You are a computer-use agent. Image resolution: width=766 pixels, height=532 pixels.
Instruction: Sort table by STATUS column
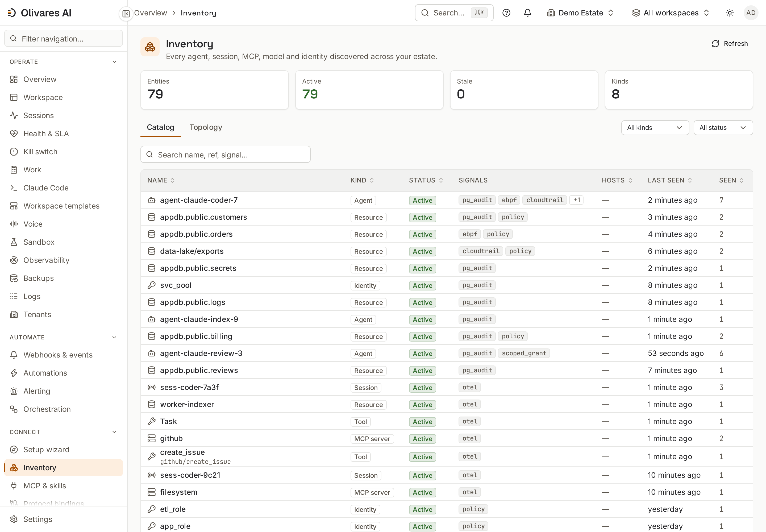point(426,180)
